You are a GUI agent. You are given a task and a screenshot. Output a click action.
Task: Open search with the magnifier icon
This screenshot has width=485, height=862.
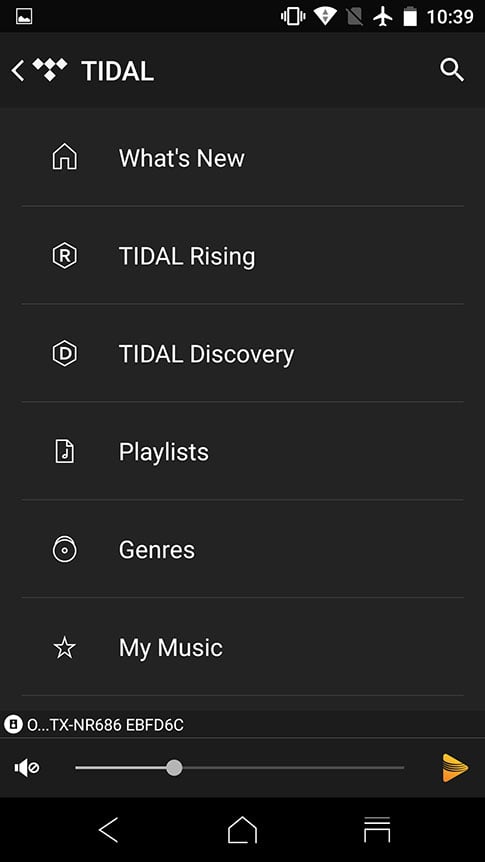click(x=452, y=70)
